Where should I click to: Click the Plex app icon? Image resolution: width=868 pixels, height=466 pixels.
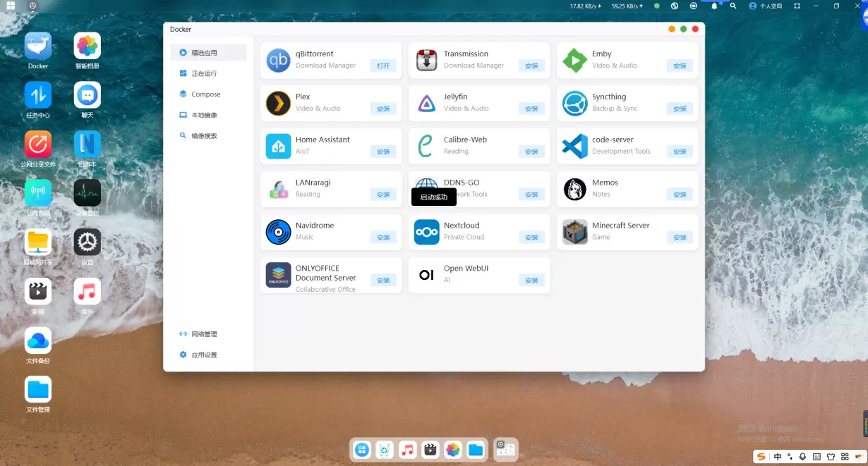click(x=278, y=103)
